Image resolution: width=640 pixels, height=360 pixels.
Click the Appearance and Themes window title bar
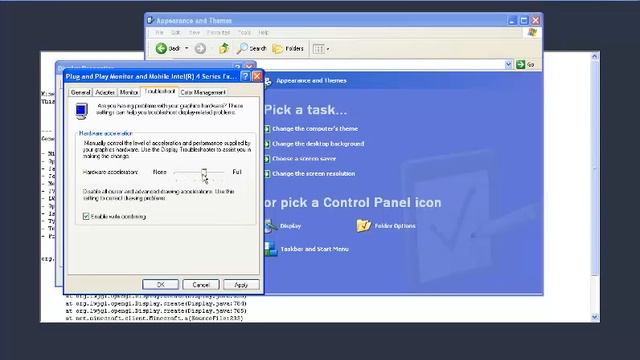327,20
